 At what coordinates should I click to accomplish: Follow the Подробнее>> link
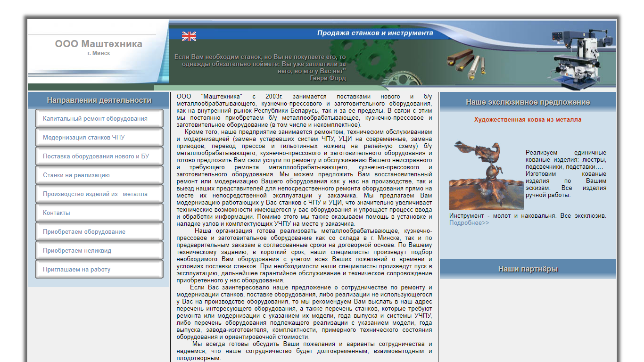point(469,223)
